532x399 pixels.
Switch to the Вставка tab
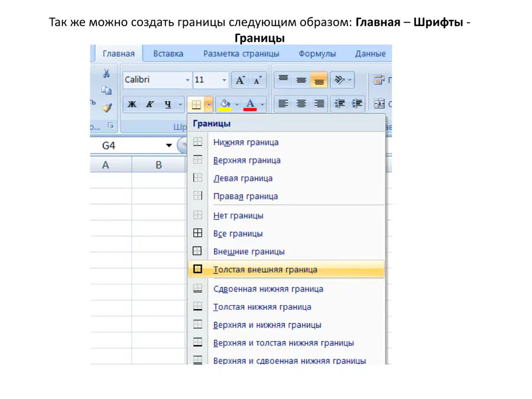click(x=168, y=54)
